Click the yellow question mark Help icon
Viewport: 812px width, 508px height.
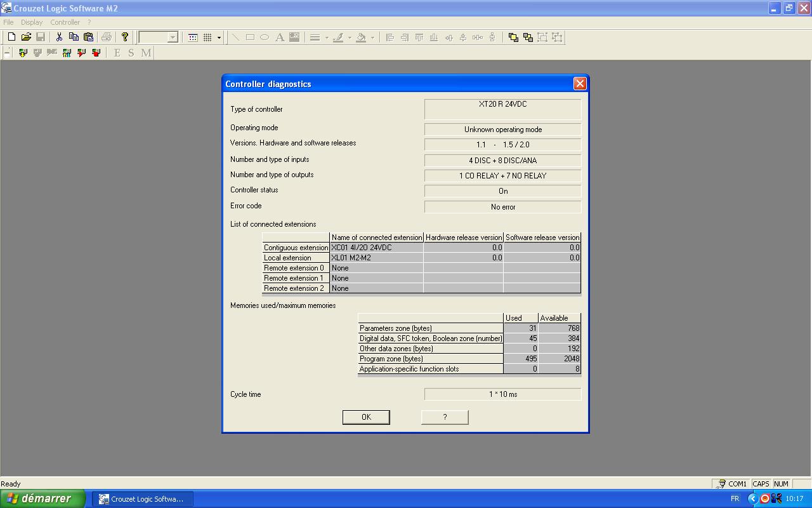tap(125, 37)
